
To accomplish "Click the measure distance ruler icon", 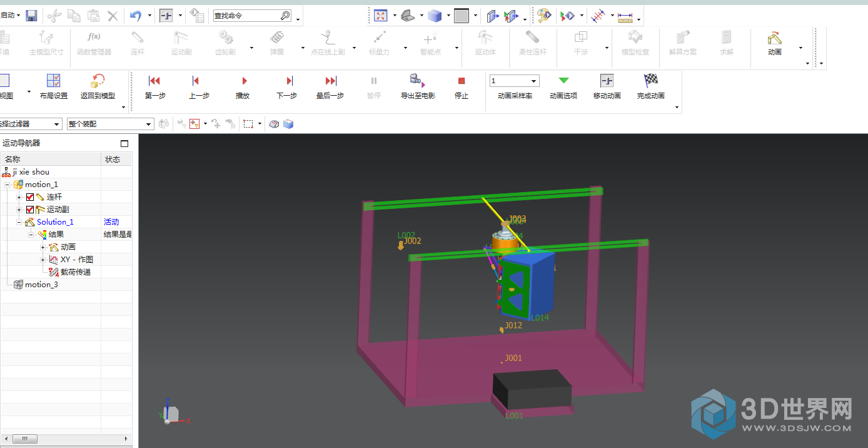I will (x=625, y=18).
